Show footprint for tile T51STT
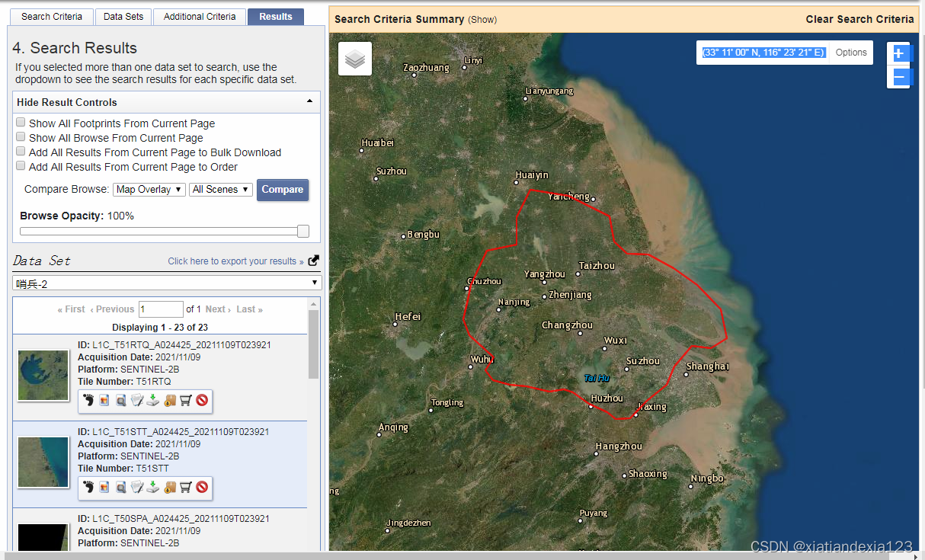This screenshot has height=560, width=925. click(88, 487)
